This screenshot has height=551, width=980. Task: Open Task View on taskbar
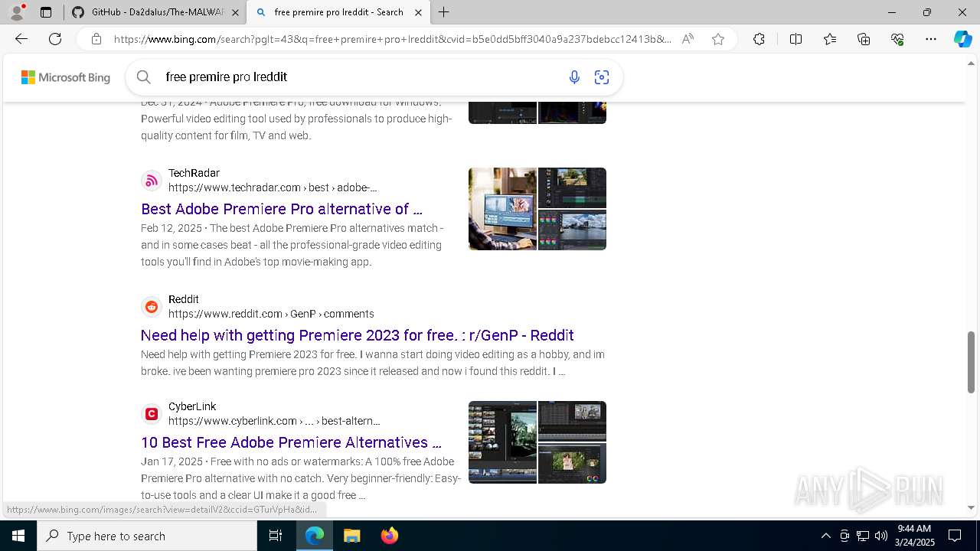tap(276, 536)
